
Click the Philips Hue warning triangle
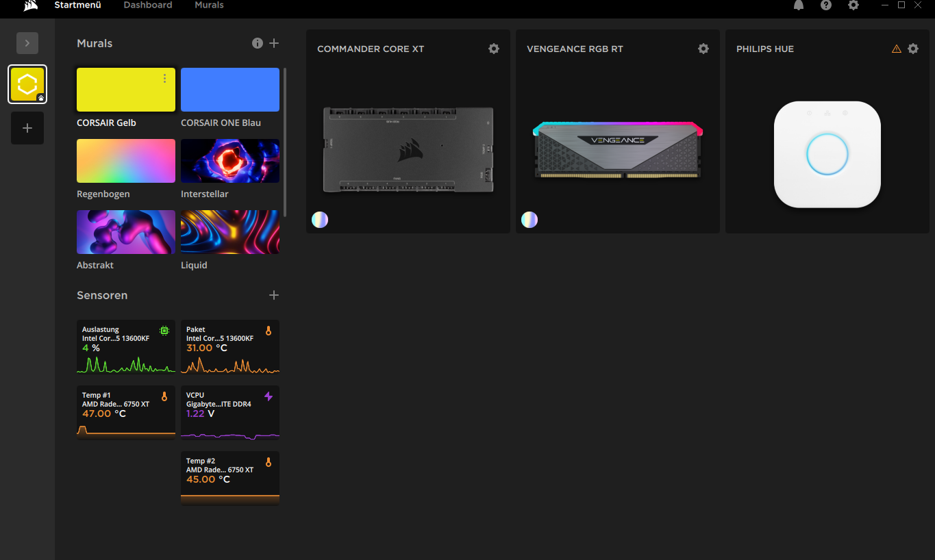[897, 49]
